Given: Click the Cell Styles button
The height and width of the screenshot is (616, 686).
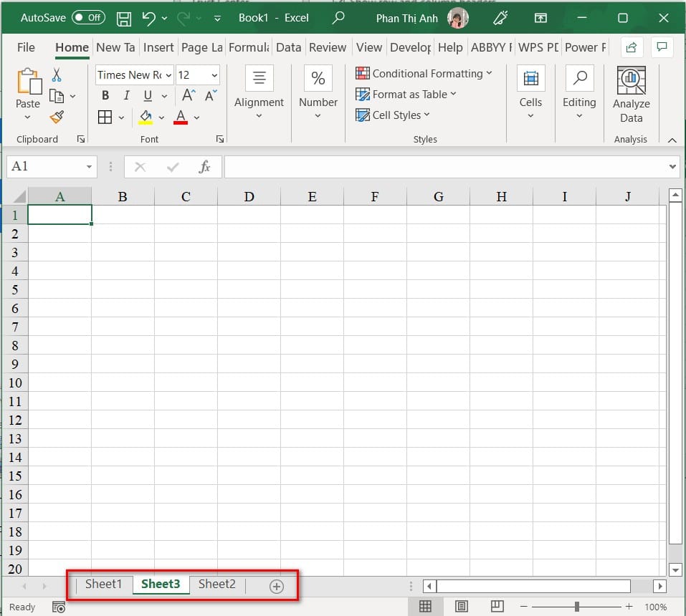Looking at the screenshot, I should coord(392,115).
